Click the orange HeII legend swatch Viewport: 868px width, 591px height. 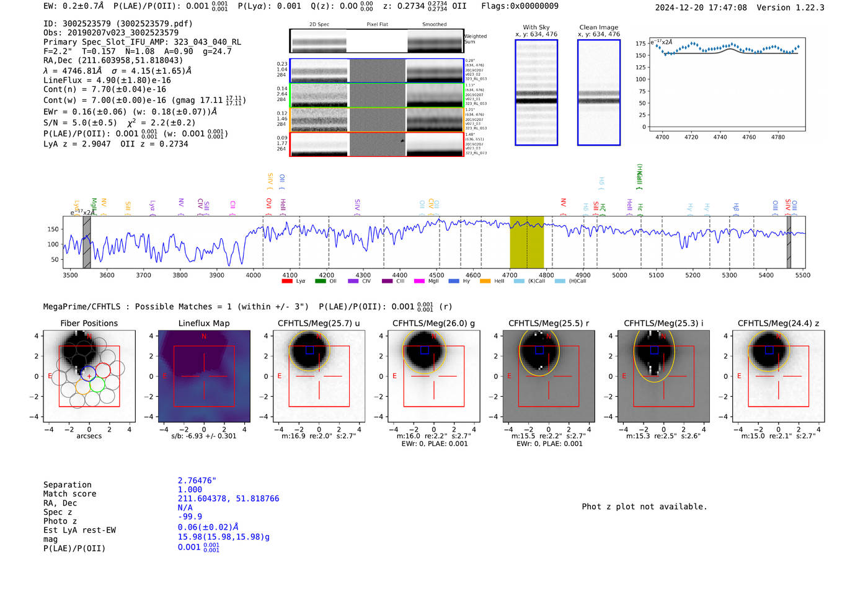485,282
